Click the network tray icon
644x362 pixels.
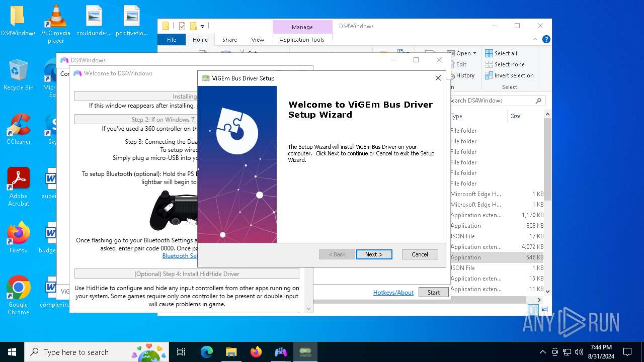567,352
